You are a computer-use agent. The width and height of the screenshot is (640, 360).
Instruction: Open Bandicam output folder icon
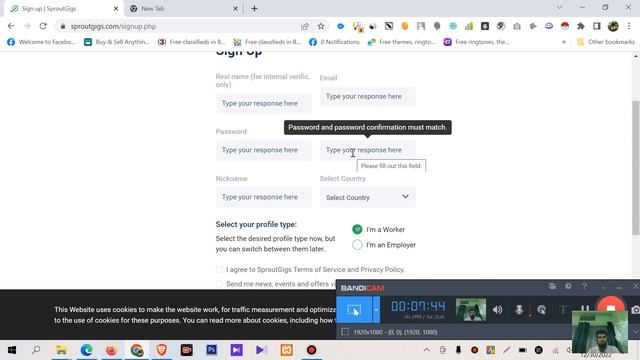tap(552, 286)
